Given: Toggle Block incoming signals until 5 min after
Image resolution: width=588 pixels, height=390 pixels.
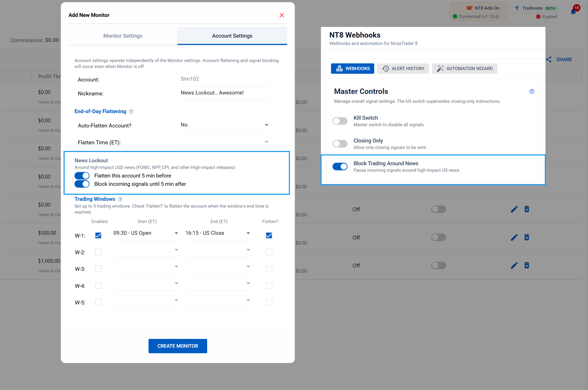Looking at the screenshot, I should [82, 184].
